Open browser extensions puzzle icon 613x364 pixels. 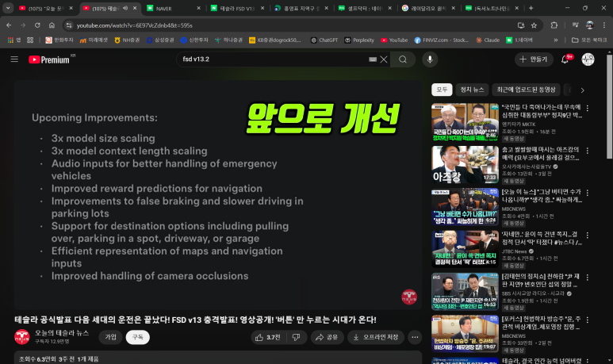tap(554, 25)
